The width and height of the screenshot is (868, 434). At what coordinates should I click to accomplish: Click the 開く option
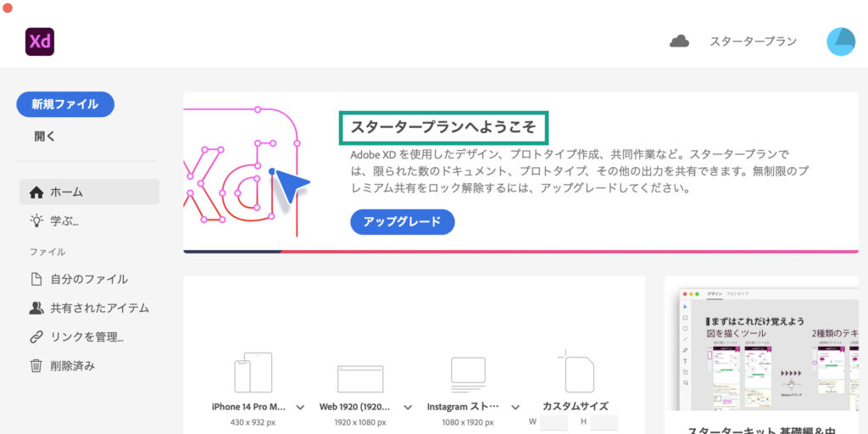point(45,136)
